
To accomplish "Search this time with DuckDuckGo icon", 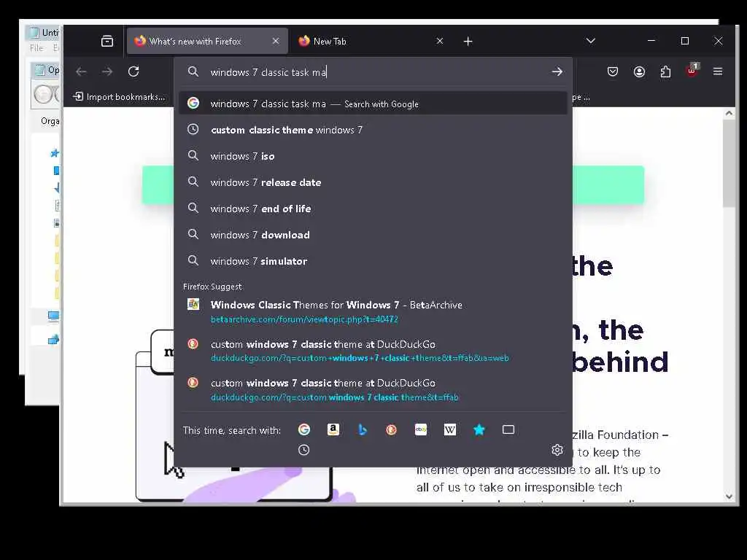I will 392,430.
